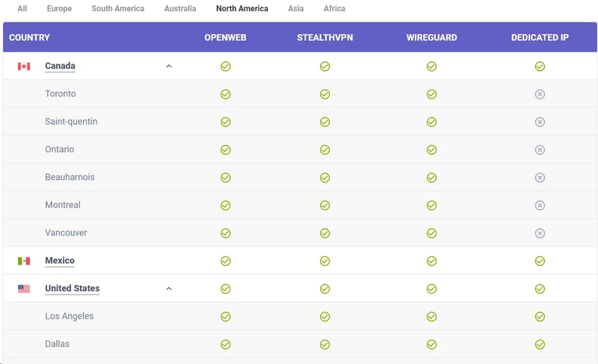
Task: Click Mexico's Dedicated IP checkmark
Action: coord(540,261)
